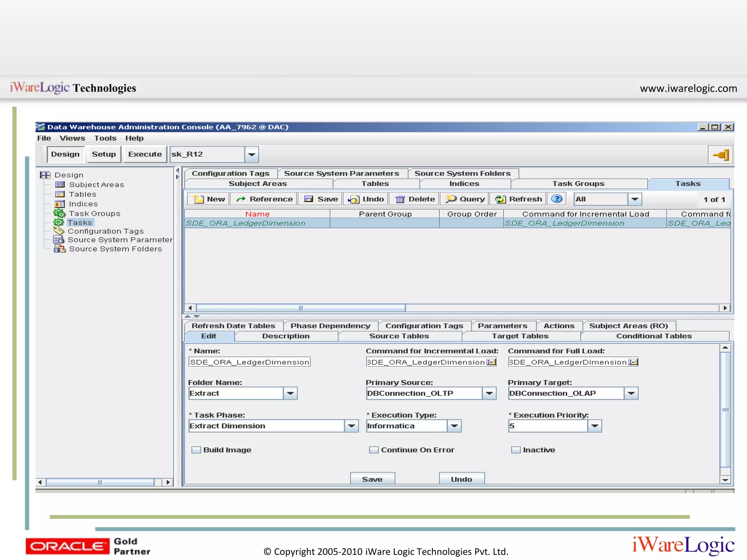
Task: Expand the sk_R12 container dropdown
Action: click(x=252, y=155)
